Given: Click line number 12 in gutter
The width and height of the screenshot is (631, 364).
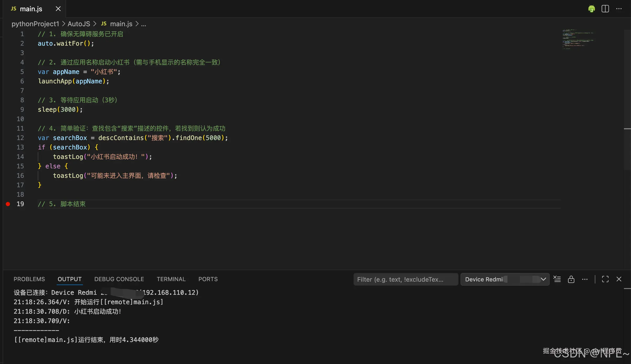Looking at the screenshot, I should coord(20,138).
